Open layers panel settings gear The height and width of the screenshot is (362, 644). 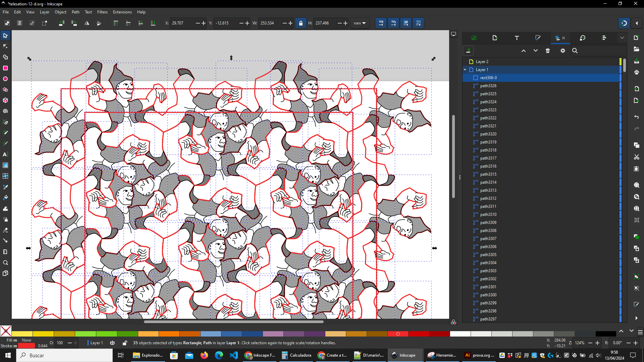[x=563, y=51]
